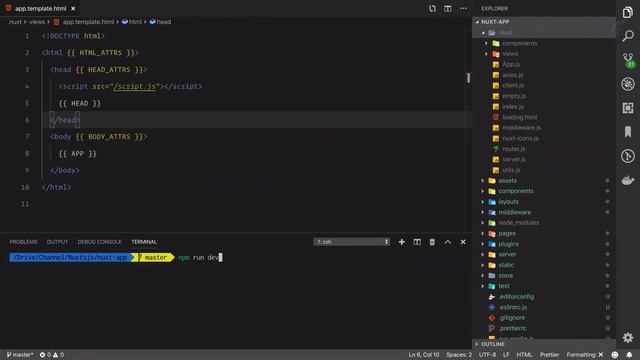Open the Bookmarks view icon

click(628, 132)
